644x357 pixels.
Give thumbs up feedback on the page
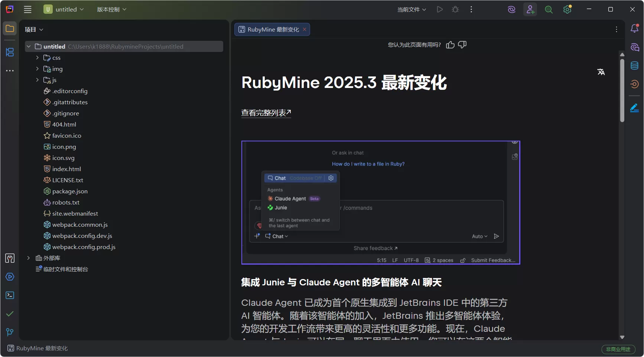[450, 45]
